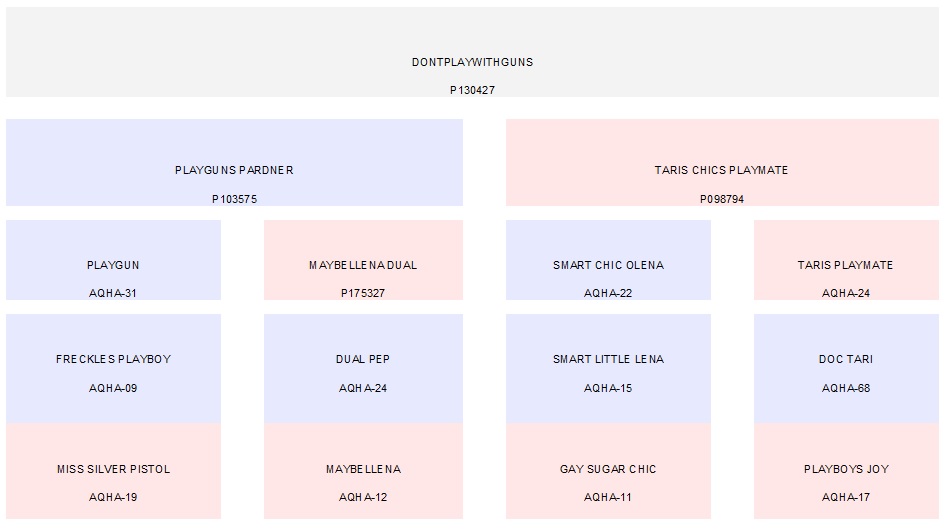Click the PLAYBOYS JOY ancestor cell
This screenshot has height=529, width=948.
pyautogui.click(x=845, y=469)
